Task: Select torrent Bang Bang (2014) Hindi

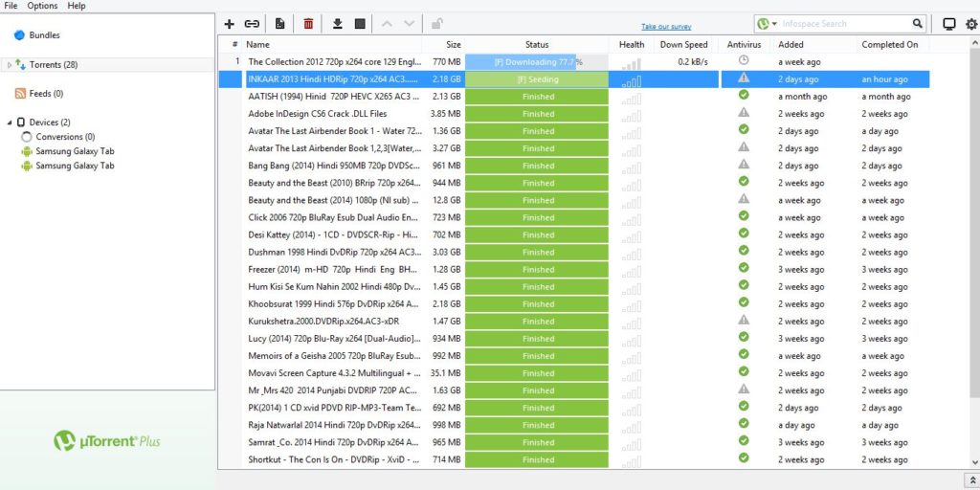Action: pyautogui.click(x=334, y=166)
